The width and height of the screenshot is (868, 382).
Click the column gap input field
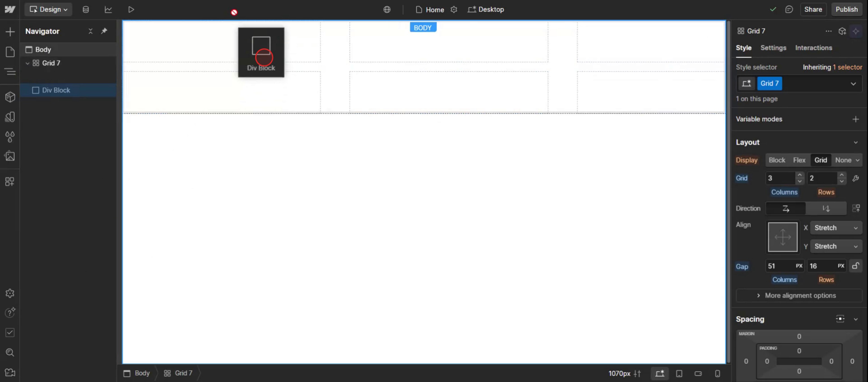point(780,266)
